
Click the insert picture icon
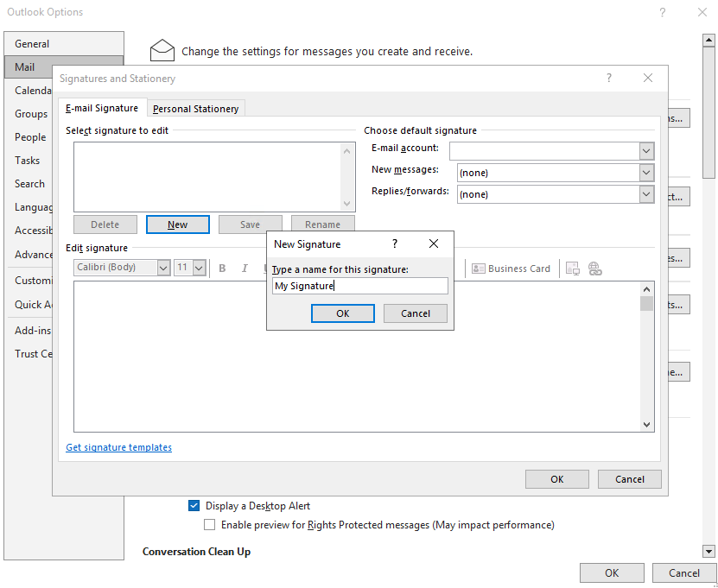[573, 269]
